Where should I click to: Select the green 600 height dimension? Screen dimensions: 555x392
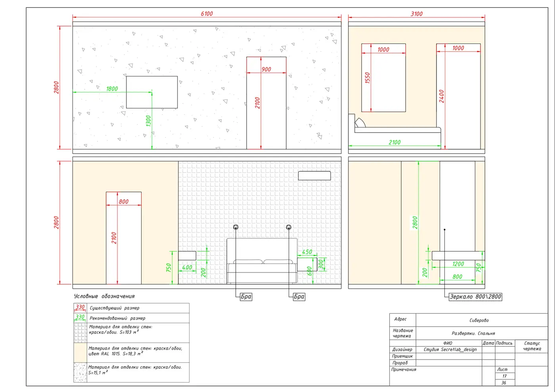(x=310, y=271)
